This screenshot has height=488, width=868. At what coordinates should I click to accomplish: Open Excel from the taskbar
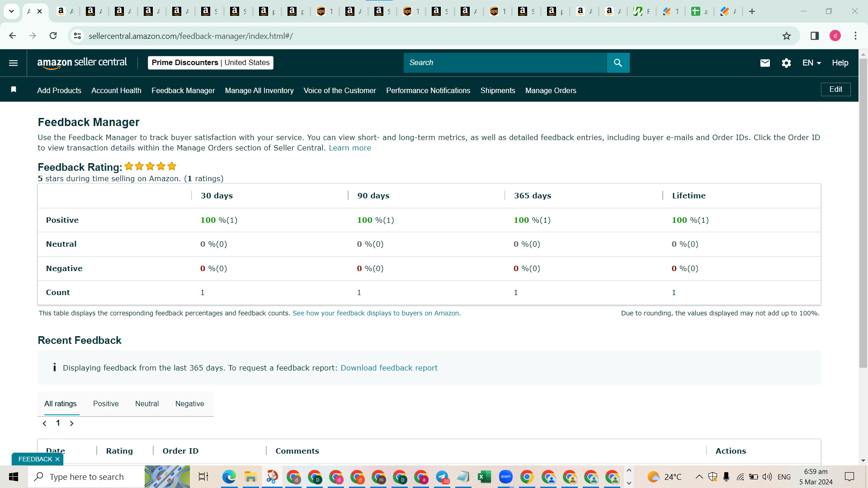[x=484, y=477]
